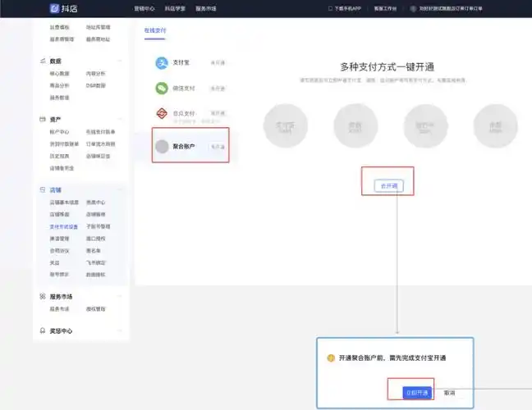Open 子账号管理 under 店铺

point(98,226)
